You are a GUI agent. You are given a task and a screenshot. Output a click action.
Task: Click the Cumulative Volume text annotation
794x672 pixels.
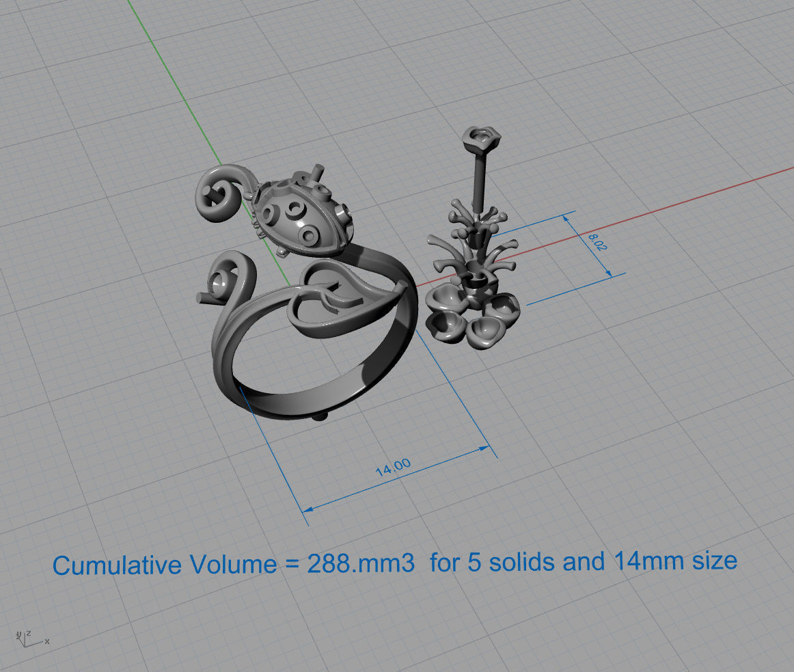point(394,563)
